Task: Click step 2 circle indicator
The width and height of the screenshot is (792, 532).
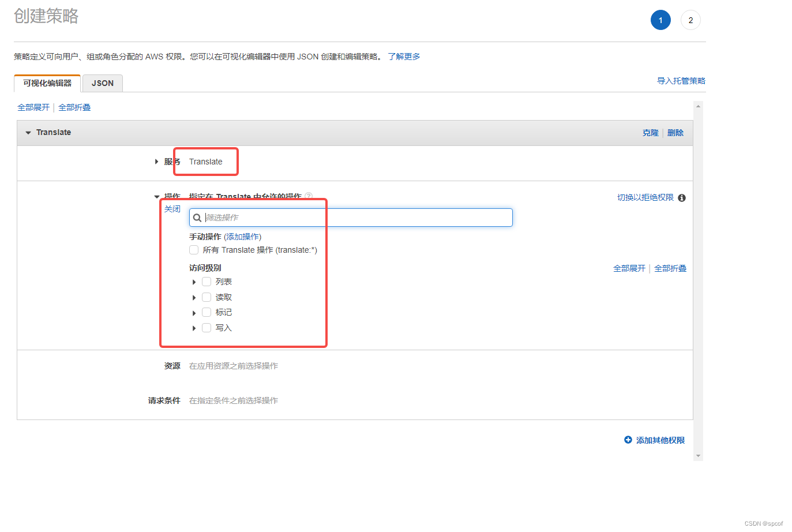Action: pos(690,20)
